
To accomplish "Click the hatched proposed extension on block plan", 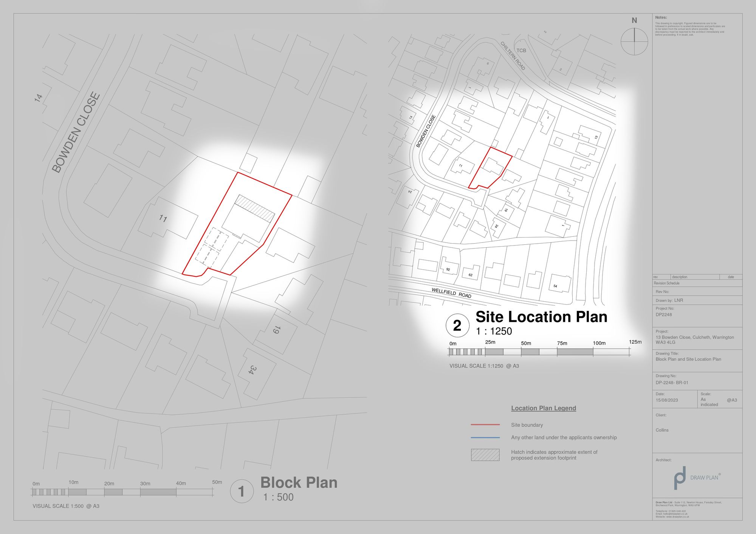I will [x=254, y=208].
